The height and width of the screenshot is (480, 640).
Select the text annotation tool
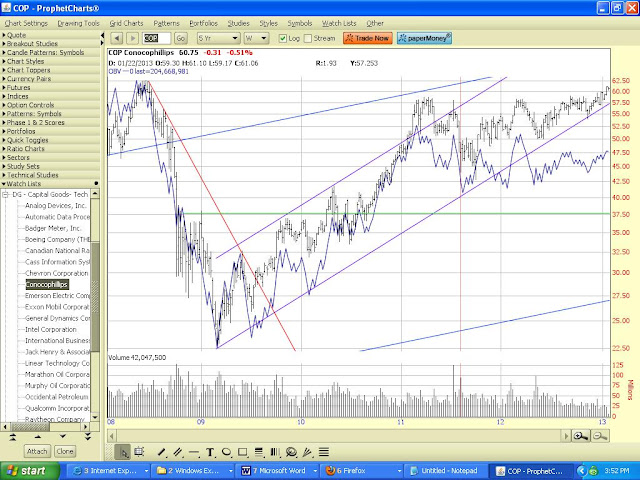[210, 452]
